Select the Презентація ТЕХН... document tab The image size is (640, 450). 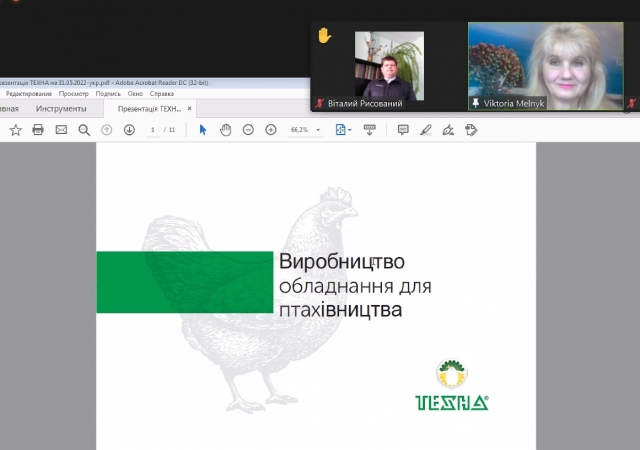tap(149, 109)
